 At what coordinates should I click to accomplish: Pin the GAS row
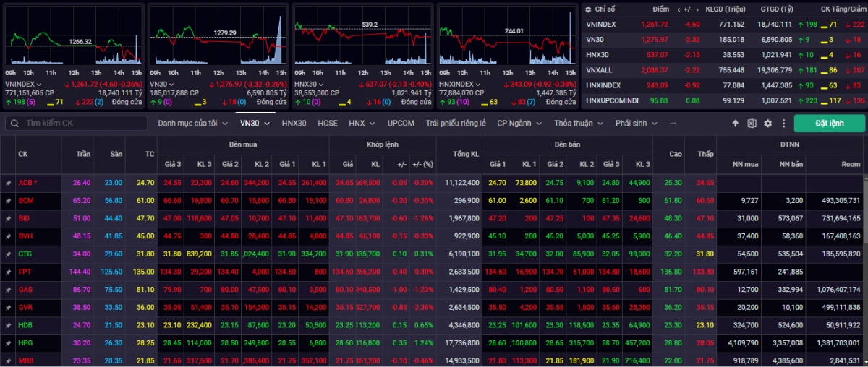[8, 290]
